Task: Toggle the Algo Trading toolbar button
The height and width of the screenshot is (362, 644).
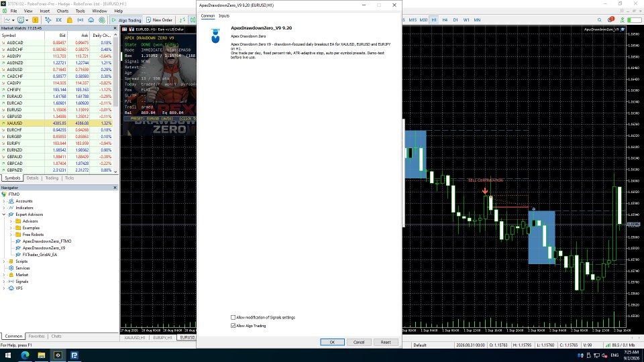Action: pos(126,19)
